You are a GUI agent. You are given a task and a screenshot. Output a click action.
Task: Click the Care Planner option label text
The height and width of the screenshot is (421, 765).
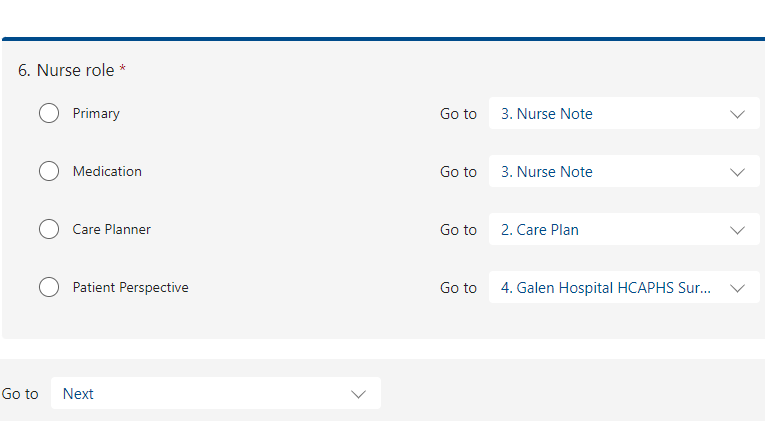112,229
